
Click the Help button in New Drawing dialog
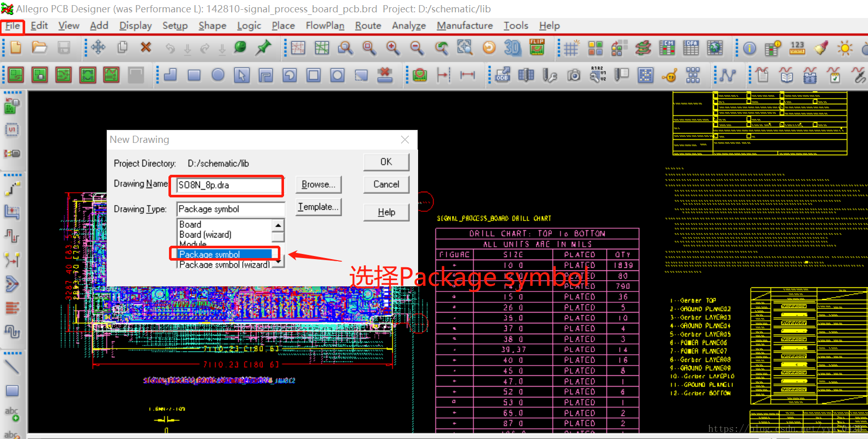(386, 212)
